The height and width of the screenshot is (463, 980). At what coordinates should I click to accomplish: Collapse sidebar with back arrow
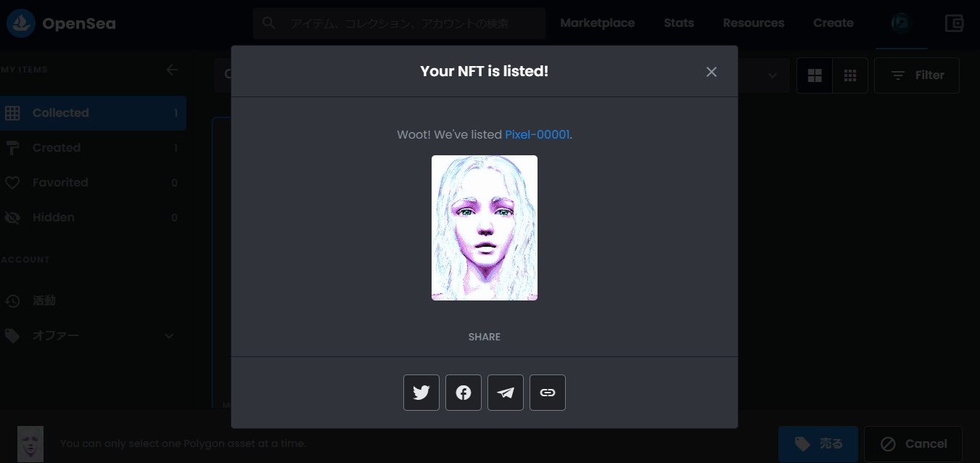click(x=172, y=70)
